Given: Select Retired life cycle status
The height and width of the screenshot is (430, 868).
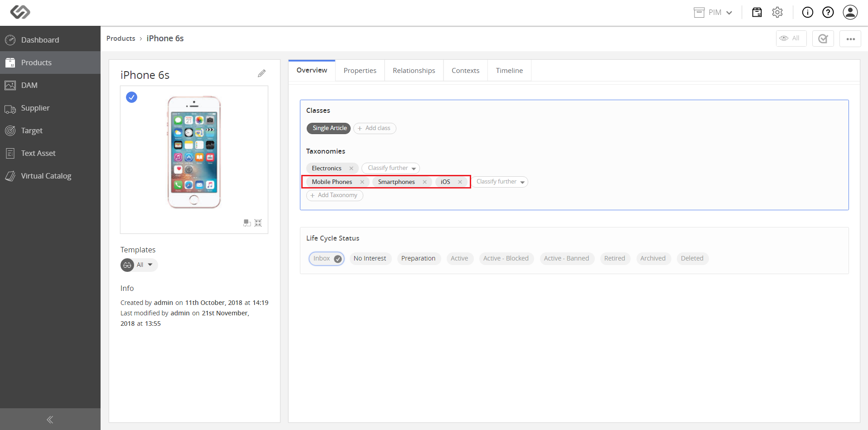Looking at the screenshot, I should 614,259.
